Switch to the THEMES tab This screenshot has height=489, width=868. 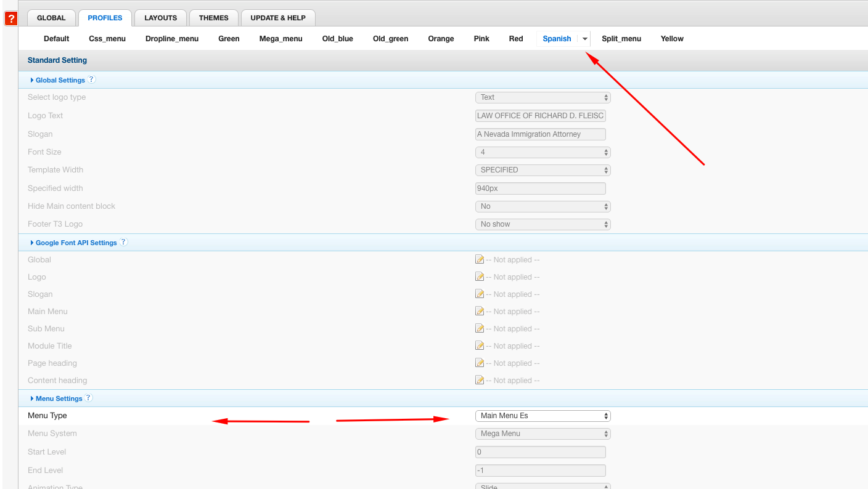point(213,18)
